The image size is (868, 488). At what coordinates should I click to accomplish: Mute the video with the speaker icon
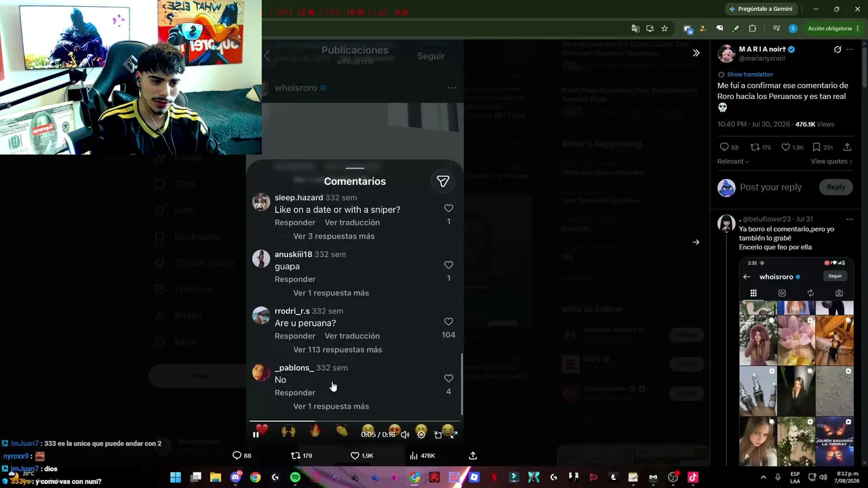click(x=405, y=434)
